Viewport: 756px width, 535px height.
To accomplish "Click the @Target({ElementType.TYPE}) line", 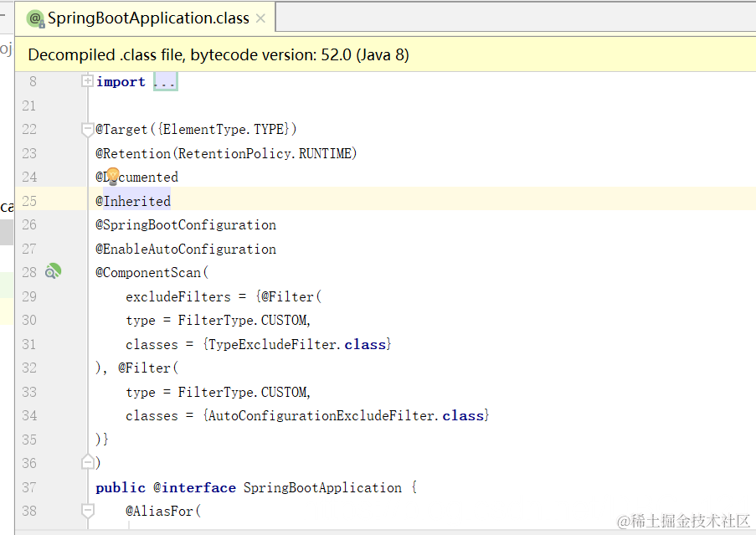I will tap(196, 130).
